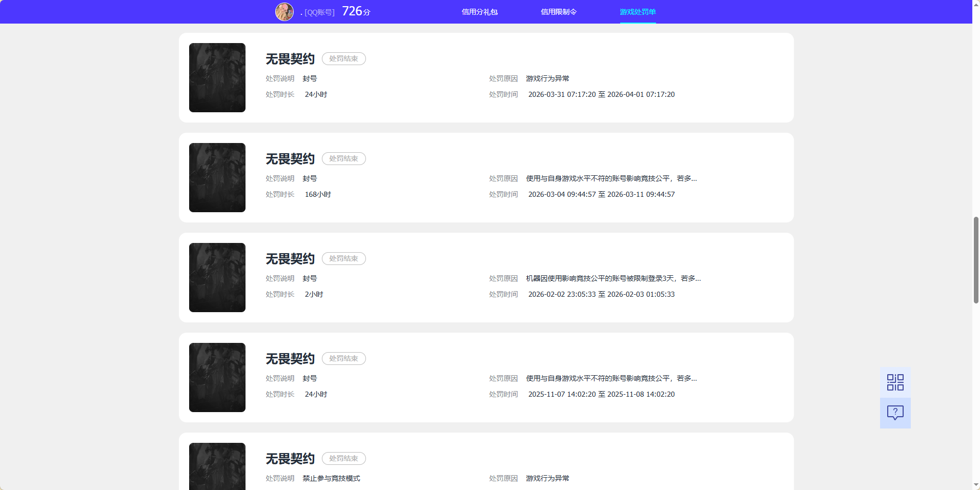Click 处罚结束 badge on 2025-11-07 record
The width and height of the screenshot is (980, 490).
344,359
